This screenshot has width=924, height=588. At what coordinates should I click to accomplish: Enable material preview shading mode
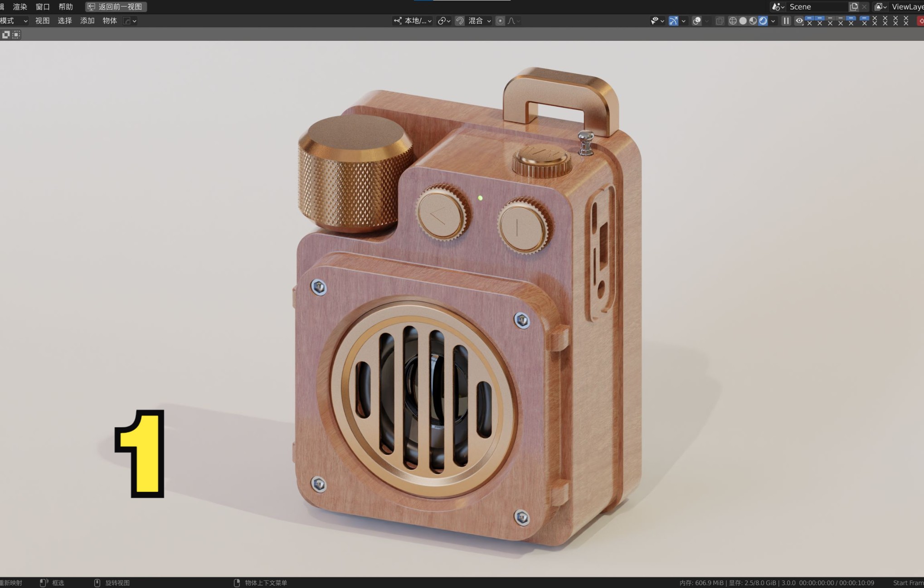753,21
